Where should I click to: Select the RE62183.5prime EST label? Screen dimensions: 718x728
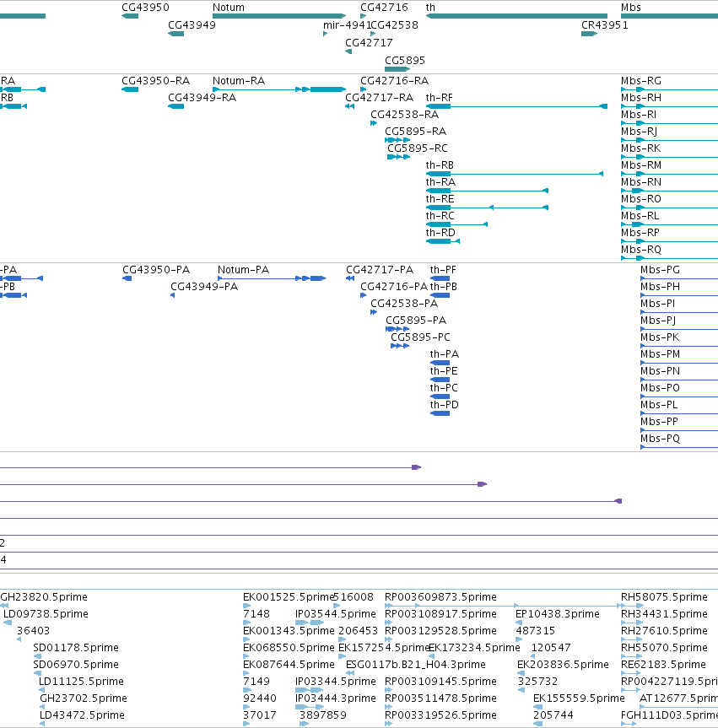pos(664,665)
